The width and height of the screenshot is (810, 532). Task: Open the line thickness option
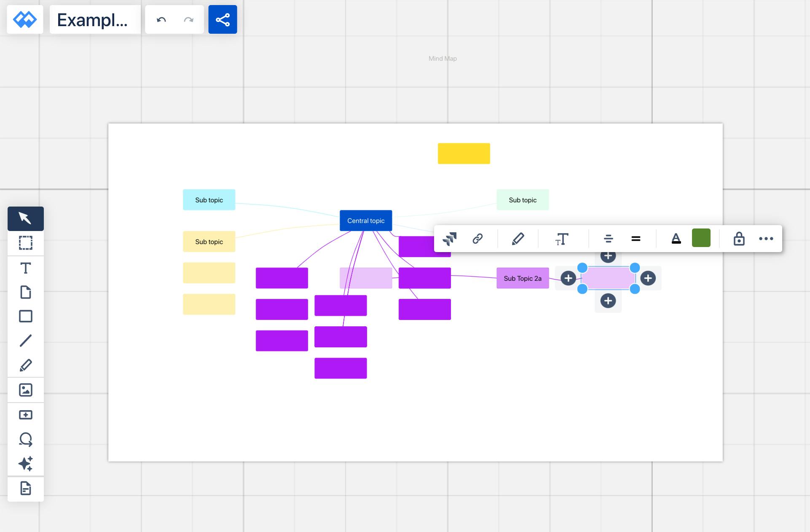pos(636,239)
